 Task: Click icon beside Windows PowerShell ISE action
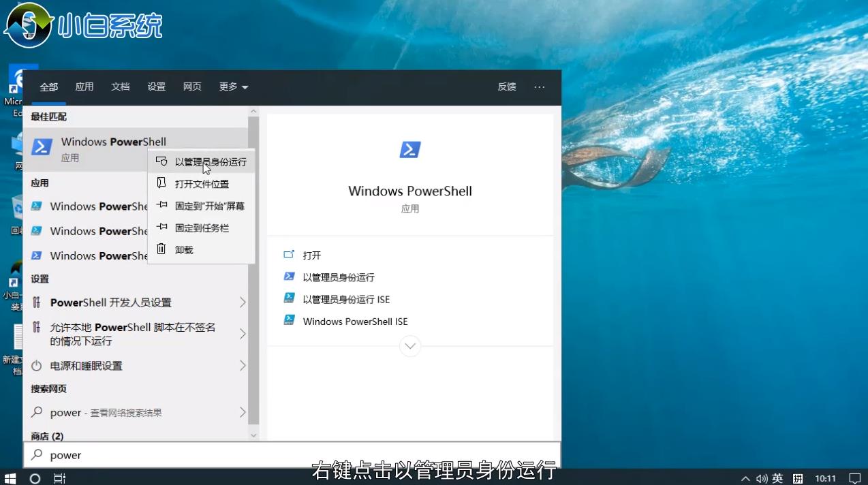289,320
